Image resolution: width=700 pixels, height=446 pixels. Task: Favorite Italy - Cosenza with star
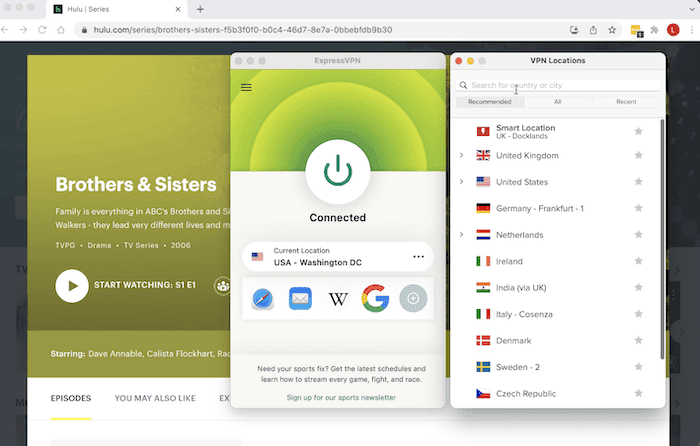(638, 314)
